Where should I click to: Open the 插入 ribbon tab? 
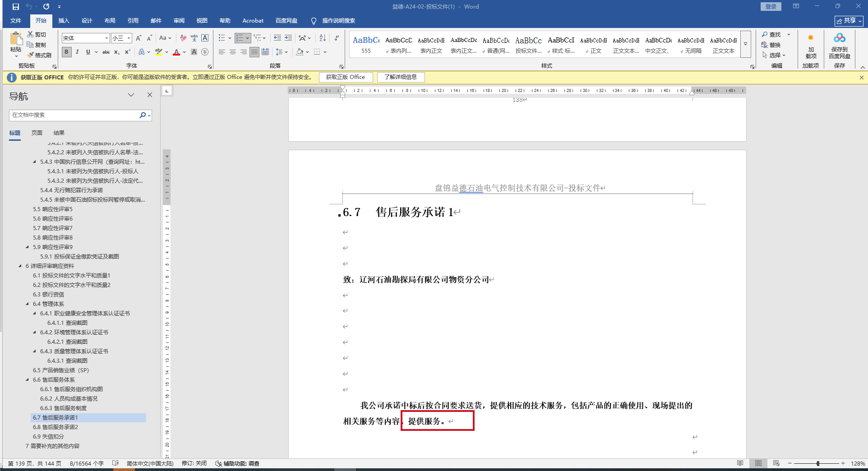(64, 21)
